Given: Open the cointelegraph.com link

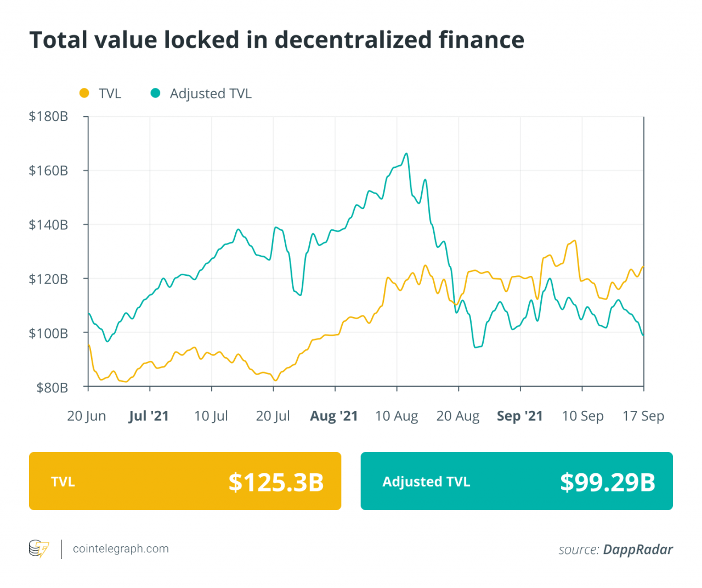Looking at the screenshot, I should [x=121, y=549].
